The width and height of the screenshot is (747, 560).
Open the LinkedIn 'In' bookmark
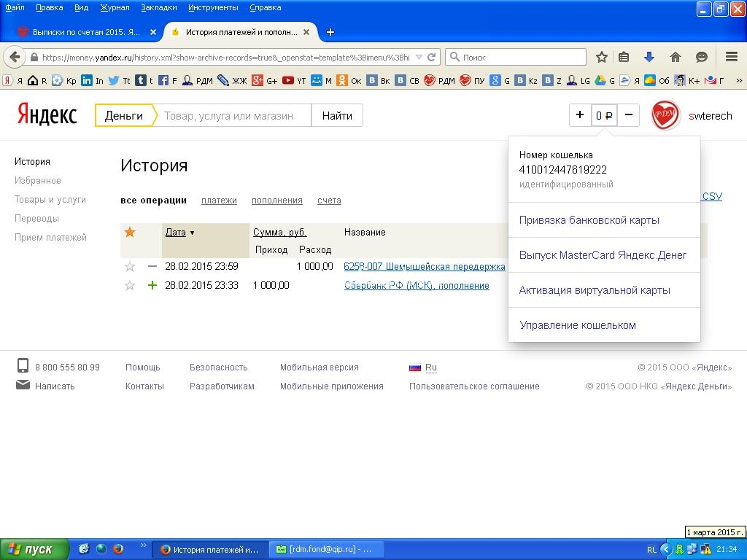(93, 80)
